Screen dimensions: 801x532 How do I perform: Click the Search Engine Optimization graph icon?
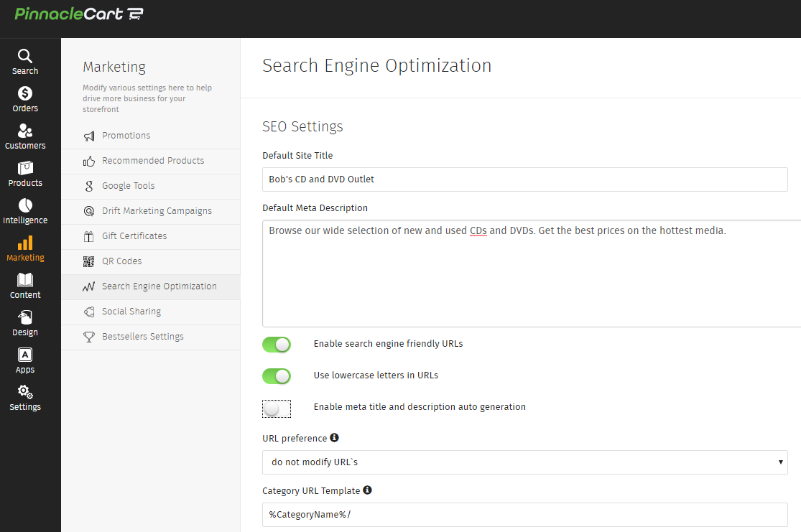(89, 286)
